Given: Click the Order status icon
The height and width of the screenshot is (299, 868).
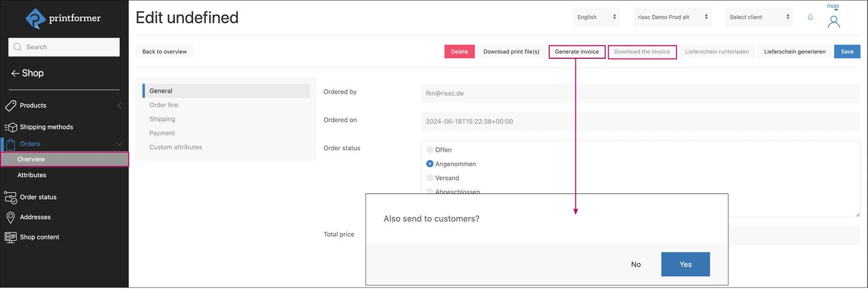Looking at the screenshot, I should [x=10, y=198].
